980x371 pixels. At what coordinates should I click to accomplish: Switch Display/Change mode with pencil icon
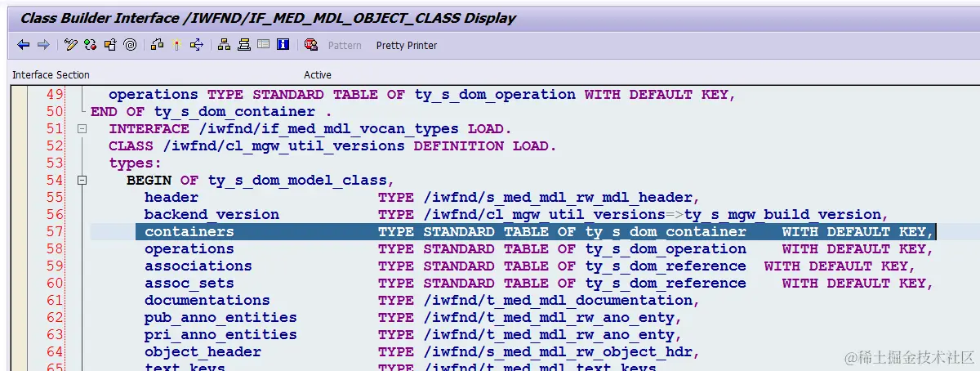(x=71, y=45)
